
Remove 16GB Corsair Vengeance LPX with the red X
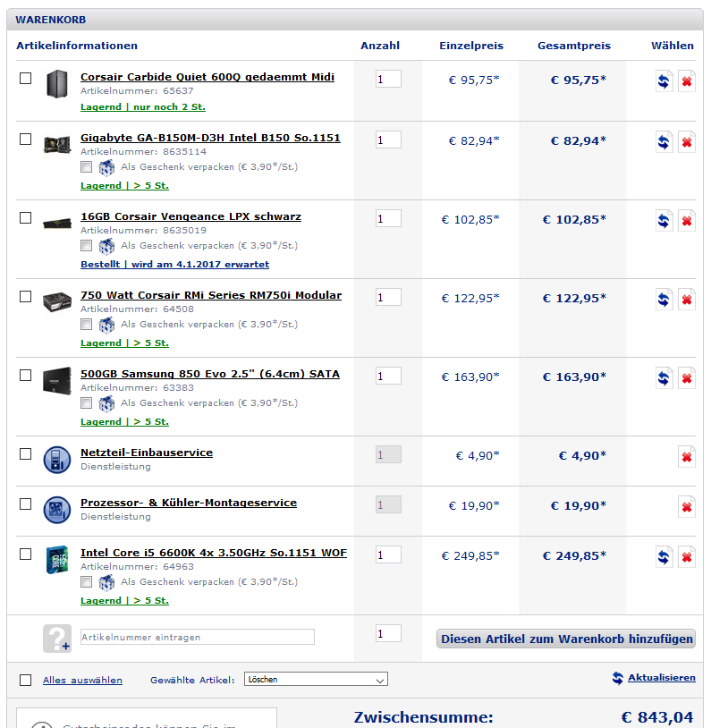(687, 221)
